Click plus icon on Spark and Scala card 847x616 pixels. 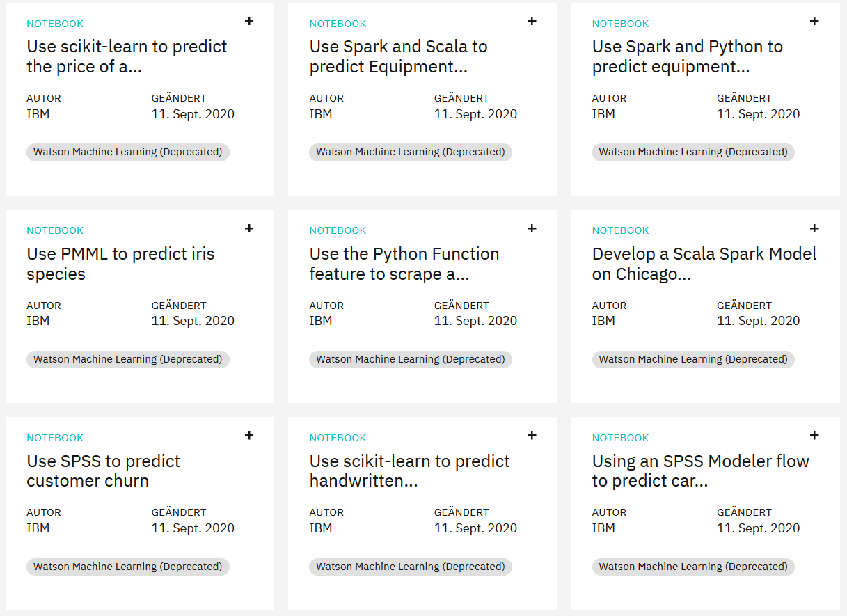point(532,21)
